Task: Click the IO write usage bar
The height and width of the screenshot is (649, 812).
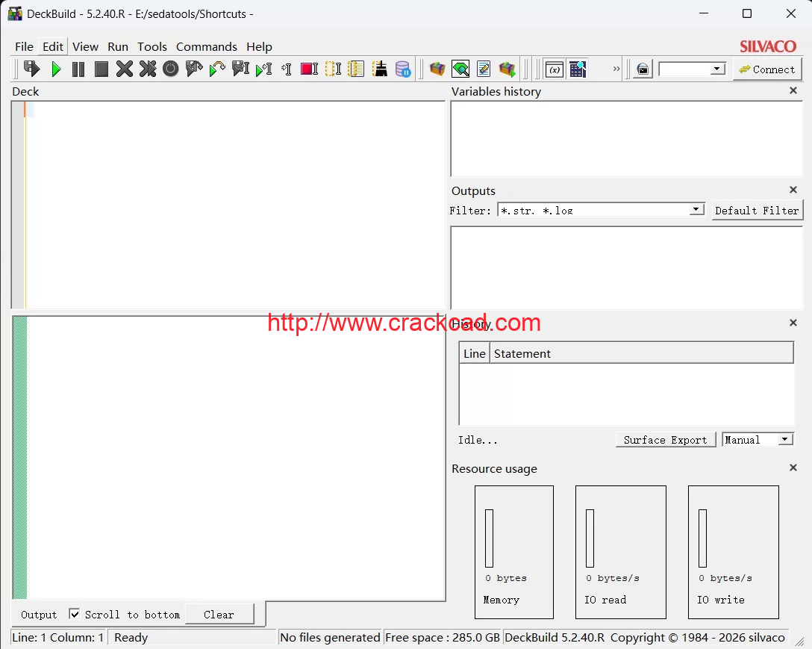Action: (x=703, y=538)
